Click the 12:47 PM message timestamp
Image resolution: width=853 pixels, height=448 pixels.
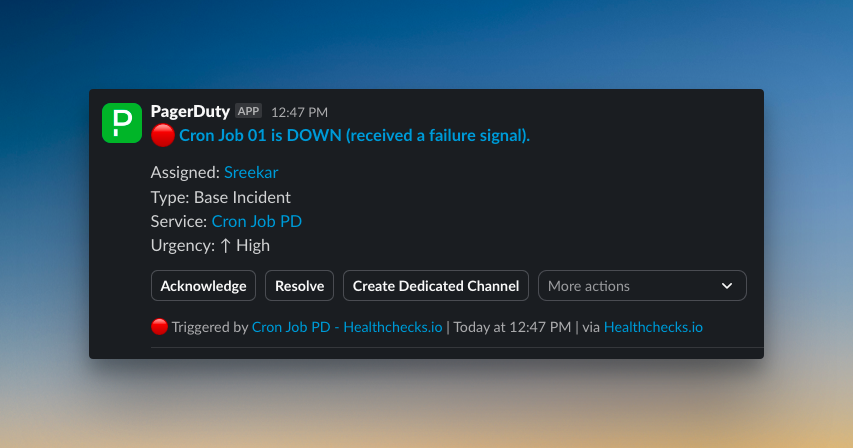pyautogui.click(x=299, y=113)
